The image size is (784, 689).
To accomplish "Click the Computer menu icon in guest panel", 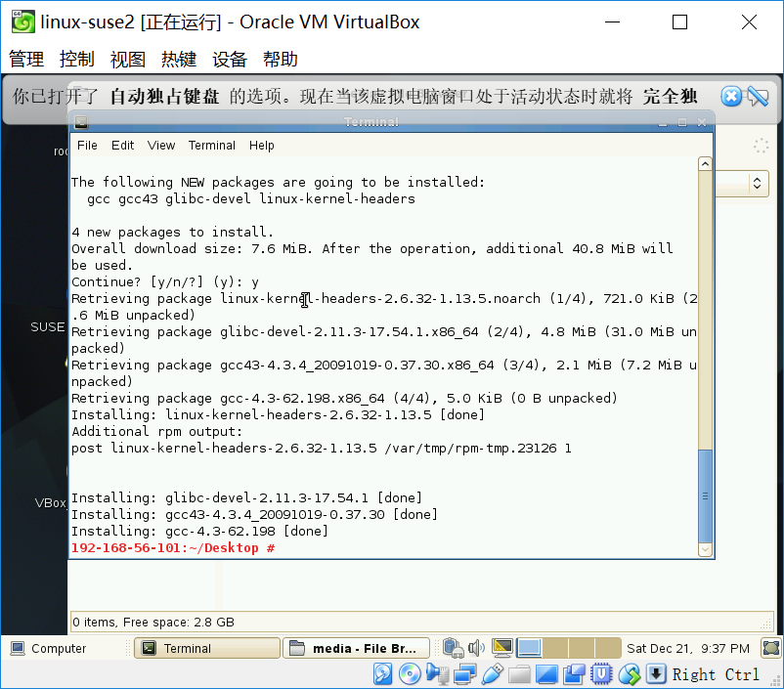I will click(x=18, y=649).
